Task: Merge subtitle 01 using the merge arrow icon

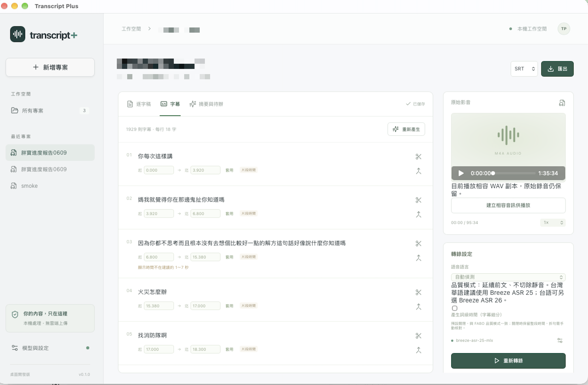Action: click(418, 171)
